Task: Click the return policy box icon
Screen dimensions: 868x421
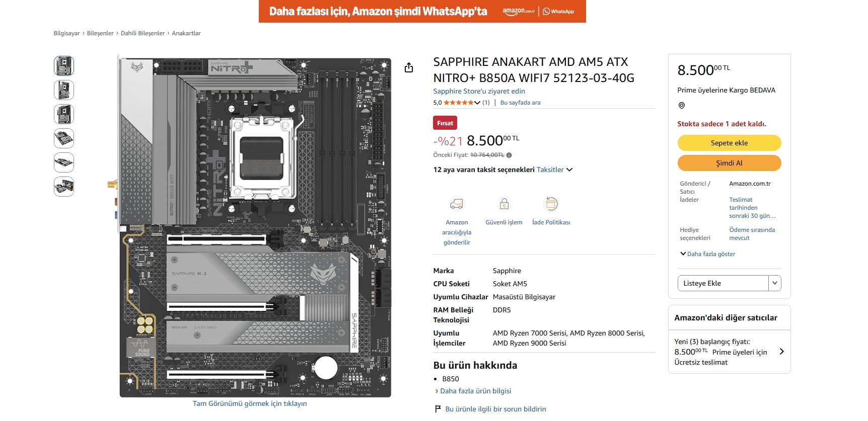Action: click(551, 204)
